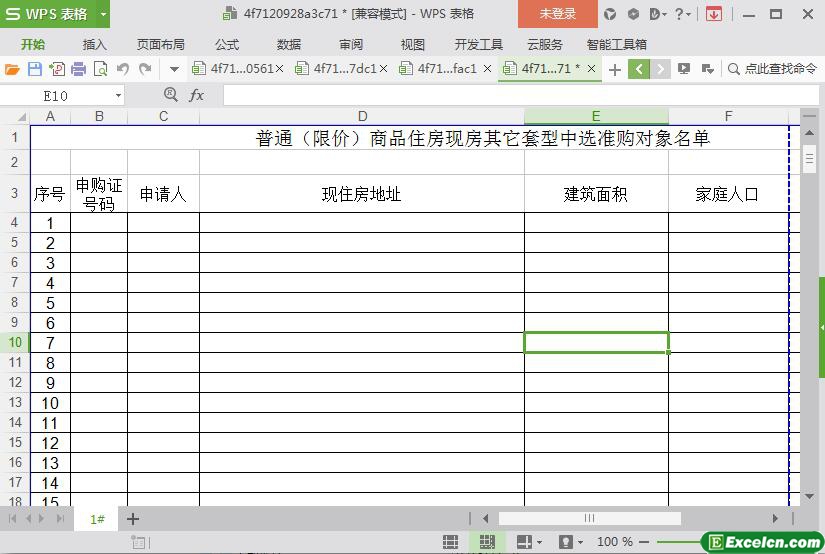Viewport: 825px width, 554px height.
Task: Undo the last action
Action: (x=123, y=69)
